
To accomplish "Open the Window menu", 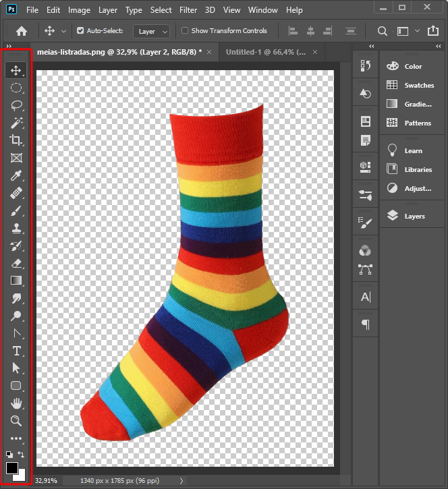I will pos(263,10).
